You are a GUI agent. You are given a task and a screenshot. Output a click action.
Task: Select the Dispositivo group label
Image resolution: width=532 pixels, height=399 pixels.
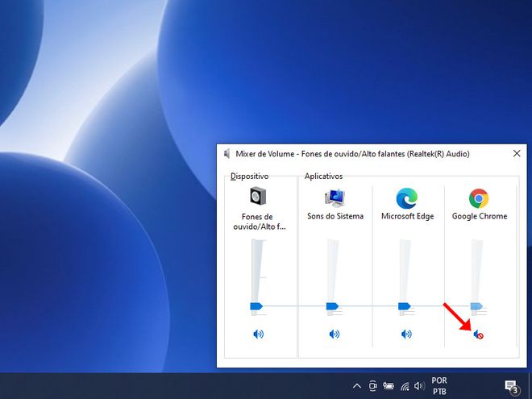[249, 176]
